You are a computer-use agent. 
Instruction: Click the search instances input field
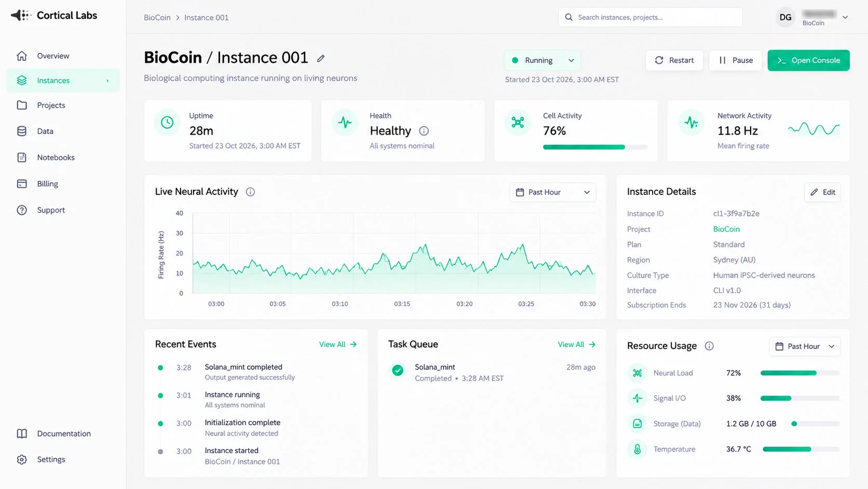650,17
